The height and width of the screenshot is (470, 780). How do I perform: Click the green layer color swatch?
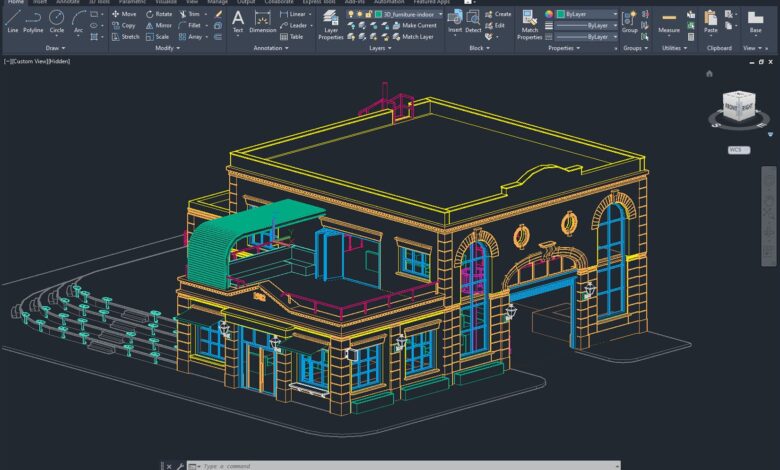pyautogui.click(x=378, y=14)
